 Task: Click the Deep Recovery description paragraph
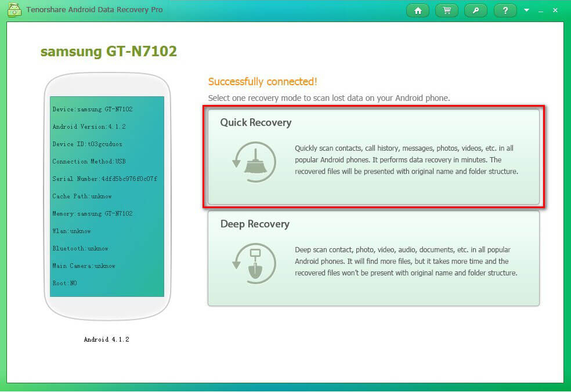pyautogui.click(x=406, y=262)
